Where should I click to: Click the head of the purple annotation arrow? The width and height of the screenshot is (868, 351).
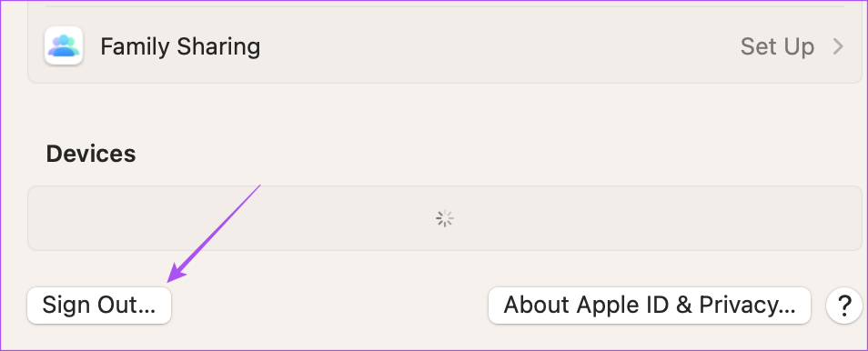(x=177, y=273)
